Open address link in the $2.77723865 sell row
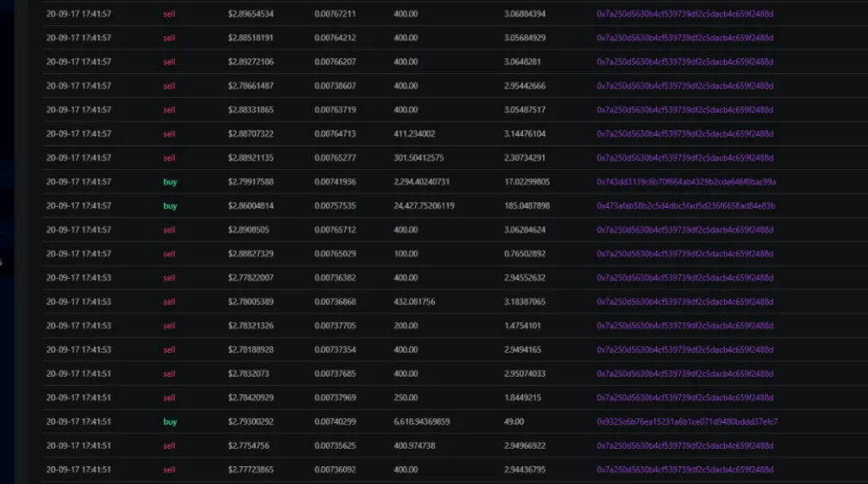This screenshot has height=484, width=868. (x=684, y=469)
